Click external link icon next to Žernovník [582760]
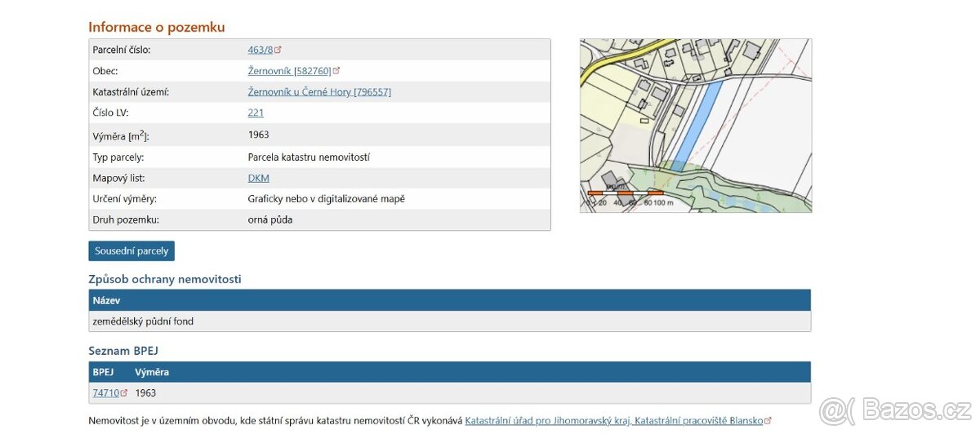 click(x=336, y=71)
